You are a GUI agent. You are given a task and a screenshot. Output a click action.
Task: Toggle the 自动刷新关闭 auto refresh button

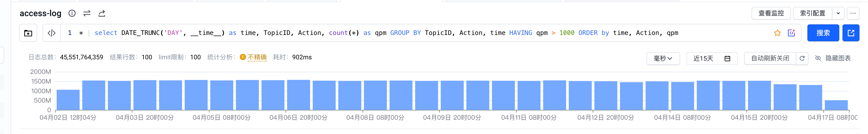tap(770, 59)
